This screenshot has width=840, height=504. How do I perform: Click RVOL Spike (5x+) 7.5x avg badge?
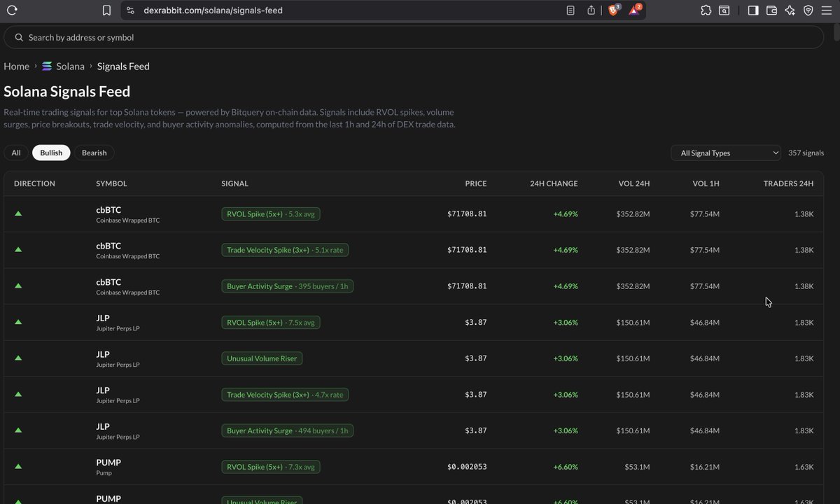(x=271, y=323)
